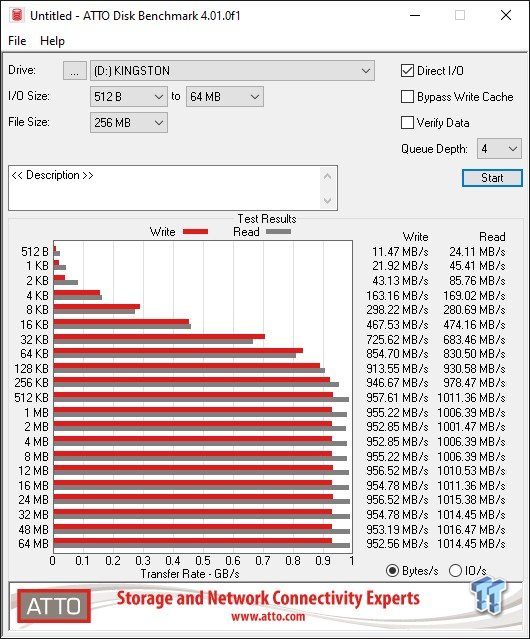This screenshot has height=639, width=530.
Task: Select the Bytes/s radio button
Action: [392, 571]
